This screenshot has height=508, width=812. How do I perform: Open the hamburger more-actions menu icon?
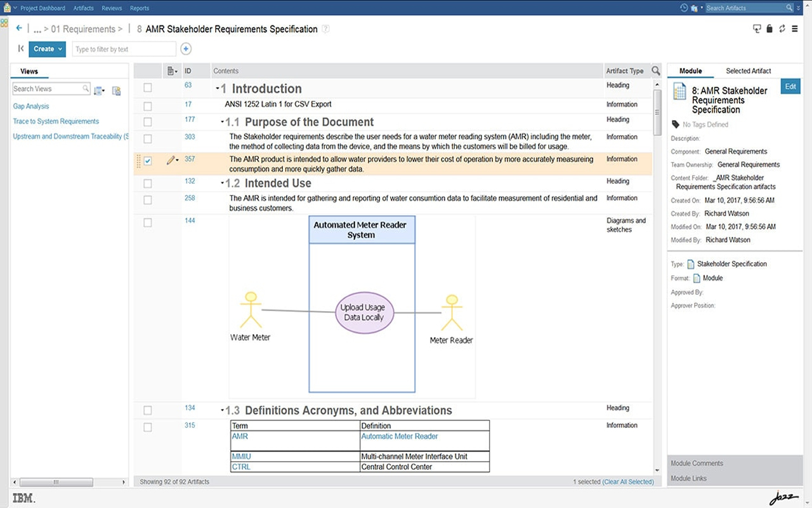[795, 29]
